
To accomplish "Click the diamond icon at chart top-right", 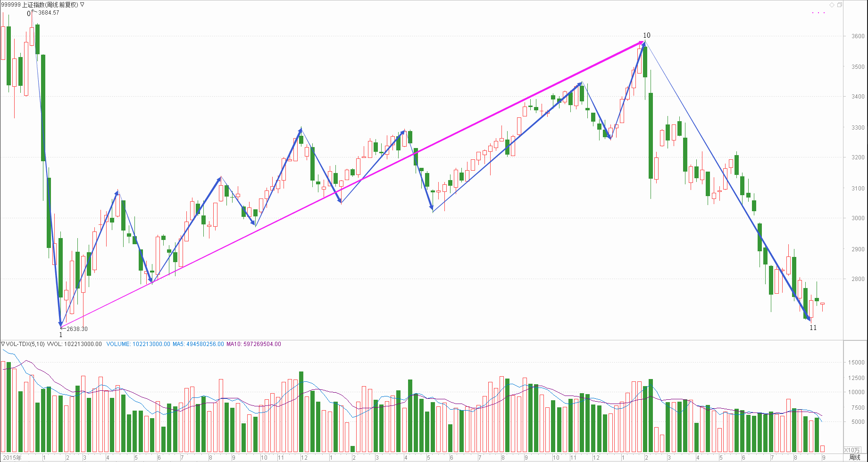I will point(832,5).
